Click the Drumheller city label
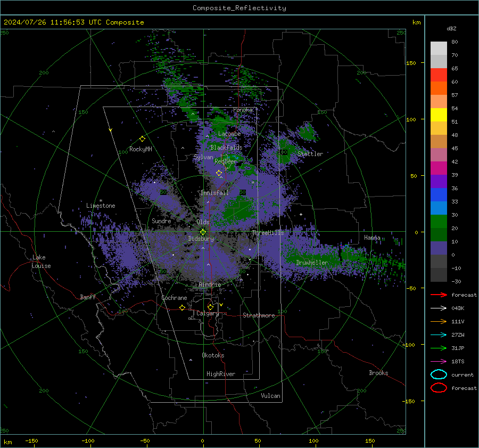479x448 pixels. [x=312, y=263]
